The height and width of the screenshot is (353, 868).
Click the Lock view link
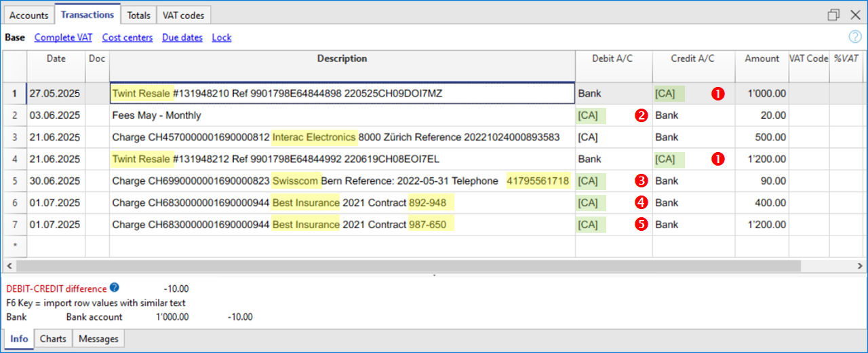222,37
